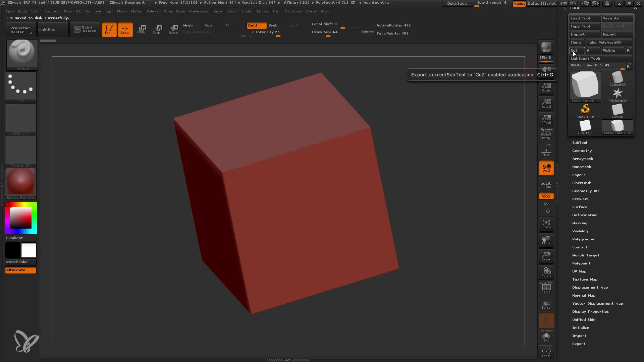
Task: Click the black secondary color swatch
Action: pyautogui.click(x=13, y=250)
